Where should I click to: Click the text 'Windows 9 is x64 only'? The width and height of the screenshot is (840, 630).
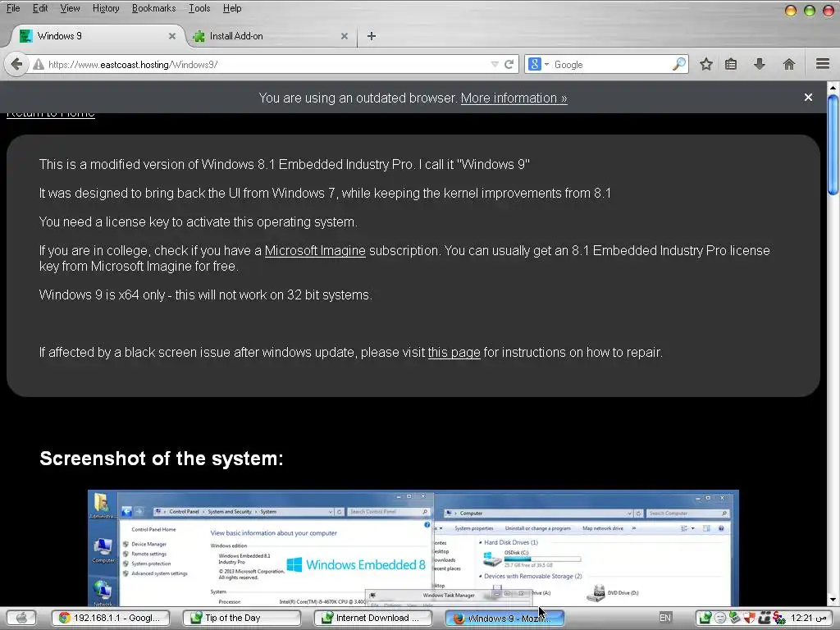tap(102, 295)
